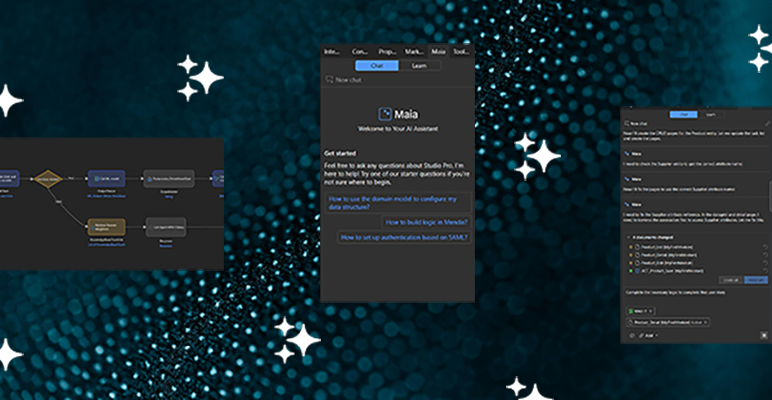Toggle the Learn mode in center Maia panel
Screen dimensions: 772x400
pos(419,65)
